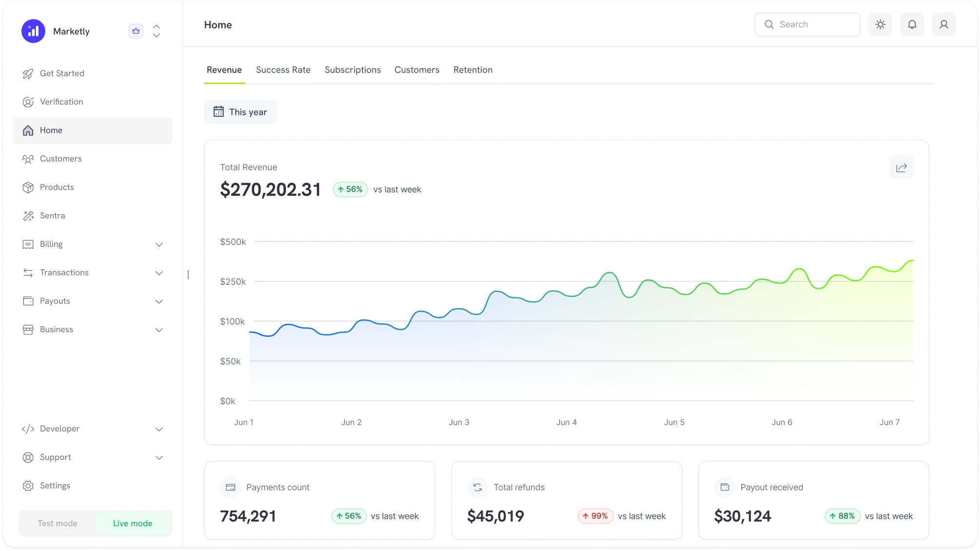Open Settings from the sidebar

(x=55, y=485)
